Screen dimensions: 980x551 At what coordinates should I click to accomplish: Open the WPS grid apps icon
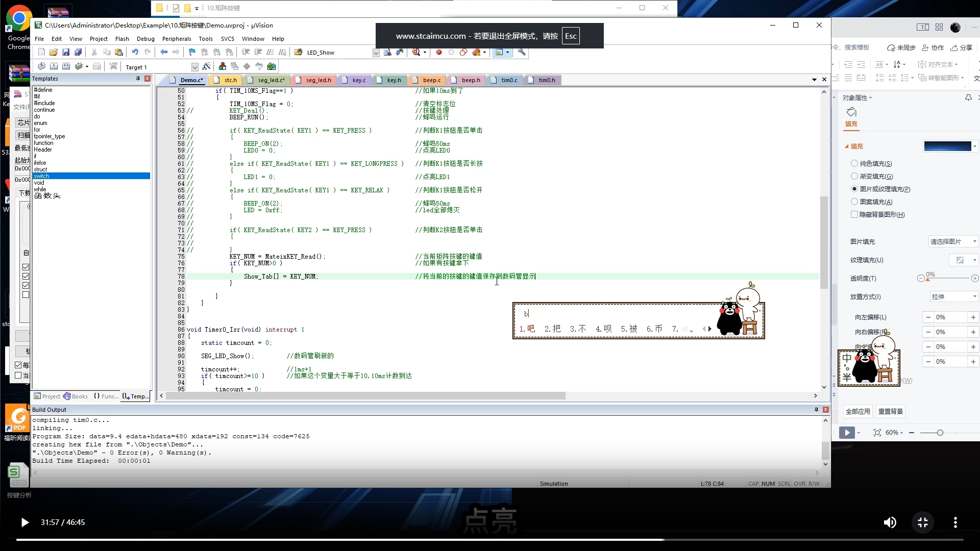click(x=939, y=27)
